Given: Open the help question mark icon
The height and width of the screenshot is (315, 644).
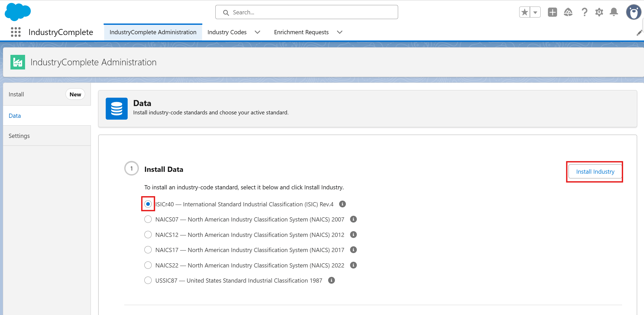Looking at the screenshot, I should coord(584,12).
